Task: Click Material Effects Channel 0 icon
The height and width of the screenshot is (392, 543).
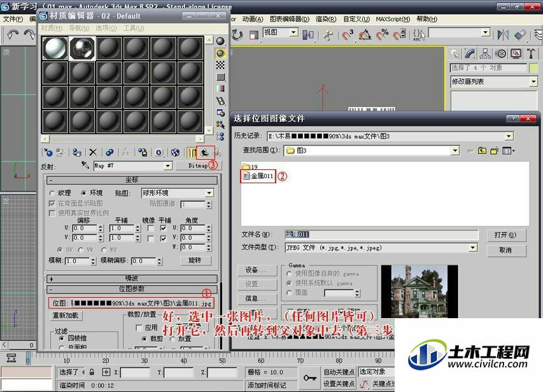Action: pyautogui.click(x=159, y=152)
